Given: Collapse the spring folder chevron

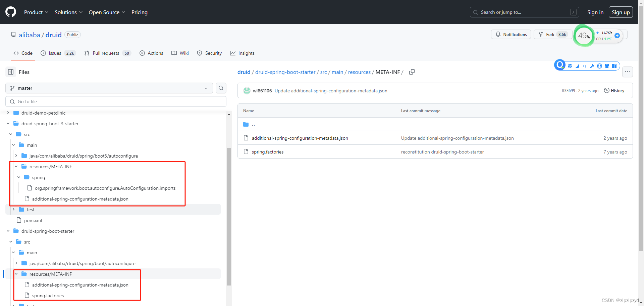Looking at the screenshot, I should [x=19, y=177].
